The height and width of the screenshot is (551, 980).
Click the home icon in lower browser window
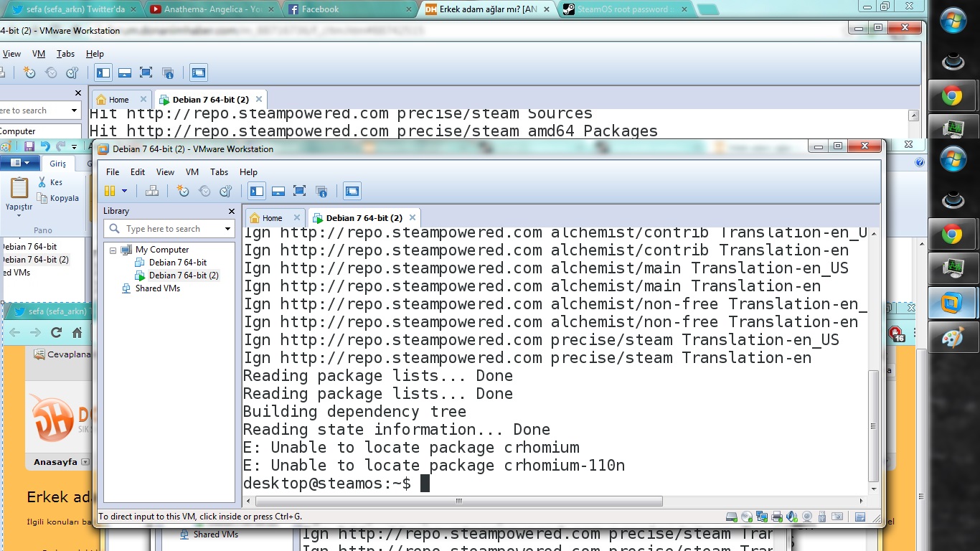click(77, 333)
